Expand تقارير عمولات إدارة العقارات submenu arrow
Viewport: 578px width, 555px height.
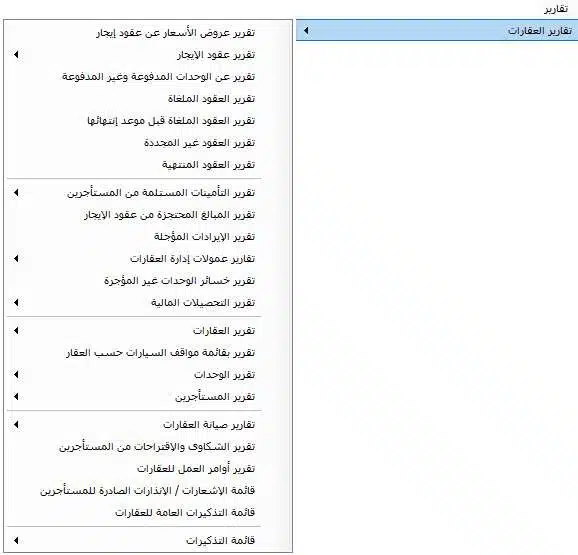(16, 259)
